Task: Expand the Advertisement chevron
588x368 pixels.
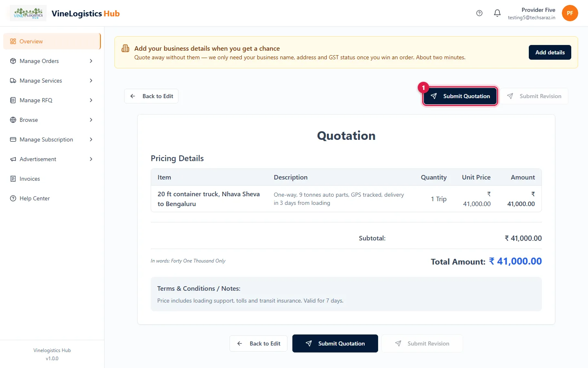Action: (91, 159)
